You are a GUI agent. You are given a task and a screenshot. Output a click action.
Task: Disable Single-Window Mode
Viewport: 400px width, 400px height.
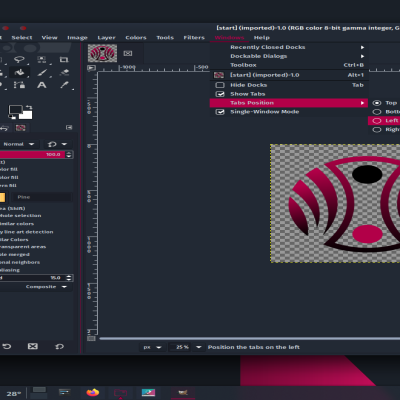pyautogui.click(x=220, y=112)
